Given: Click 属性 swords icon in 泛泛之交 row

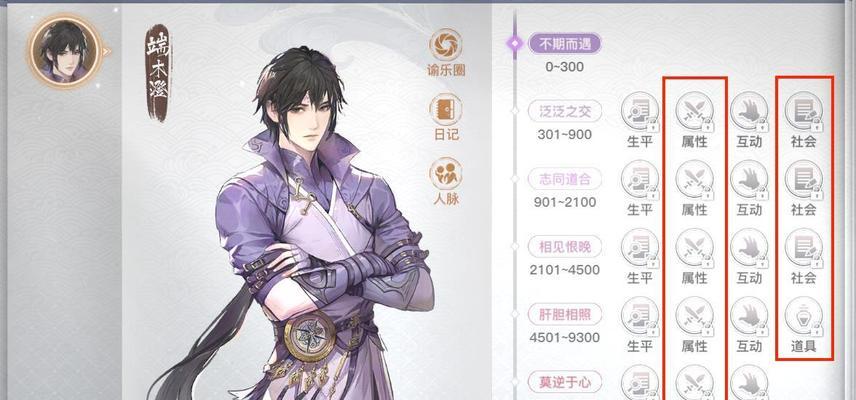Looking at the screenshot, I should click(694, 111).
